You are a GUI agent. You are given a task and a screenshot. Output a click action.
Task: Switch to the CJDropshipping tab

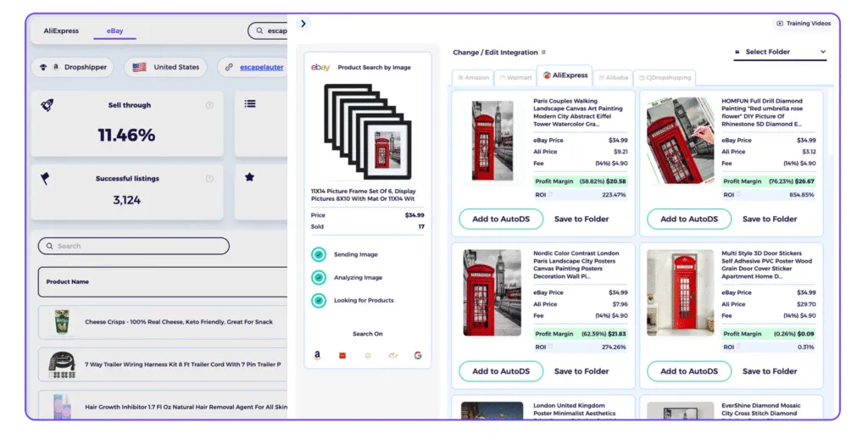pyautogui.click(x=665, y=77)
